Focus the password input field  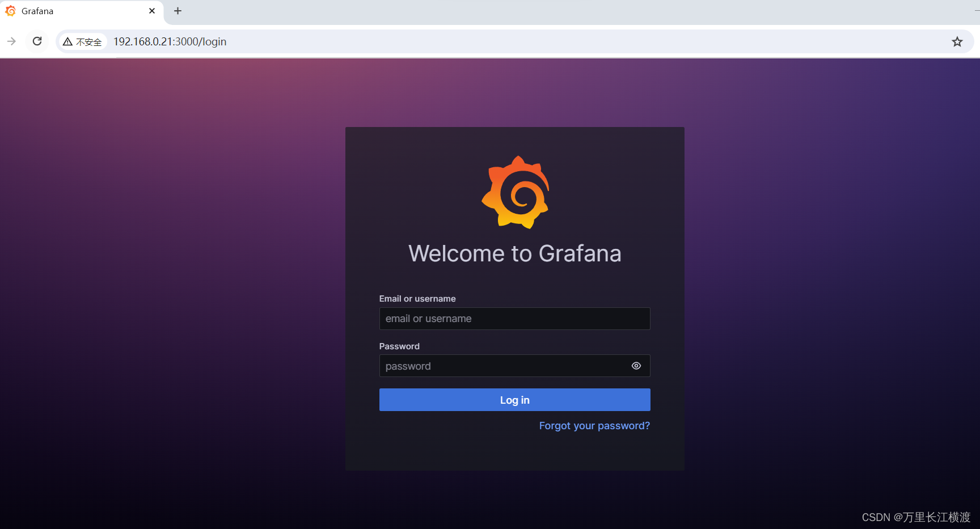[514, 366]
